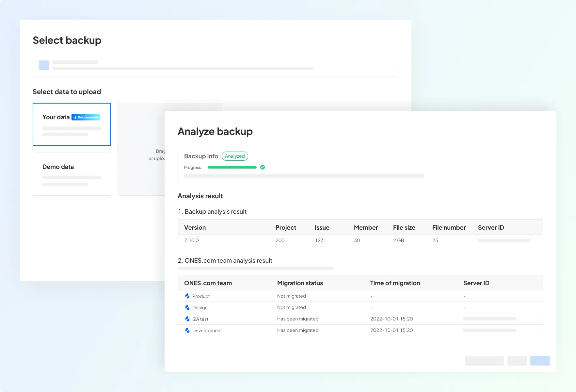This screenshot has height=392, width=576.
Task: Click the green progress complete checkmark
Action: tap(263, 167)
